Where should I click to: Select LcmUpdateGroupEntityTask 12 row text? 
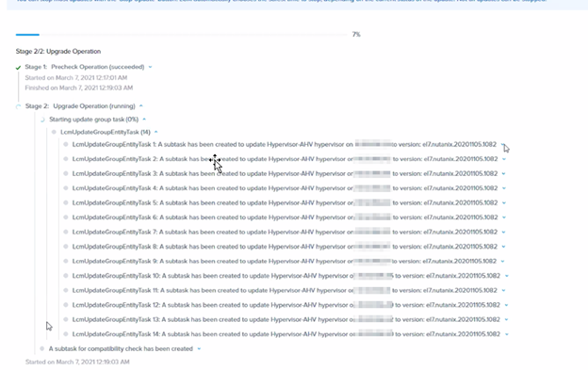[286, 305]
